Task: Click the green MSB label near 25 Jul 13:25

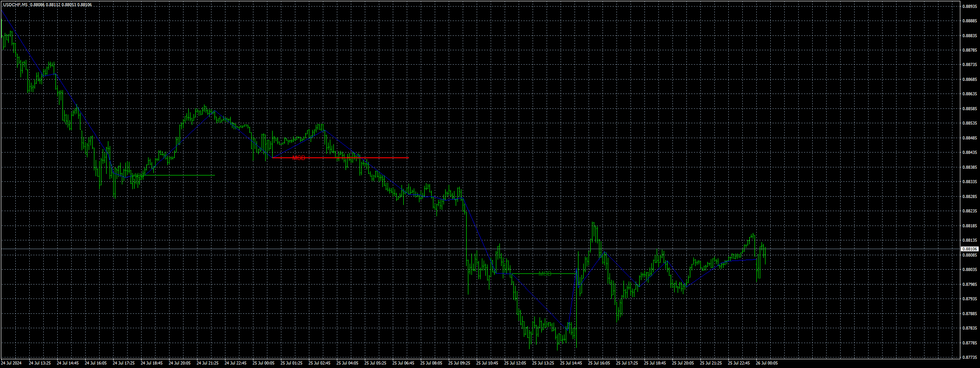Action: [x=545, y=274]
